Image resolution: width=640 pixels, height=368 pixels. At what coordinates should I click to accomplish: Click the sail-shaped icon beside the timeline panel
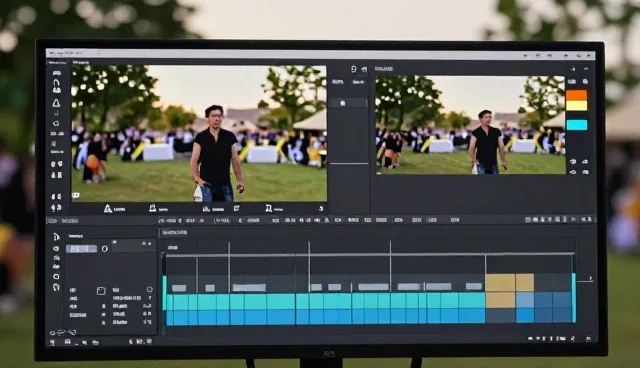56,237
